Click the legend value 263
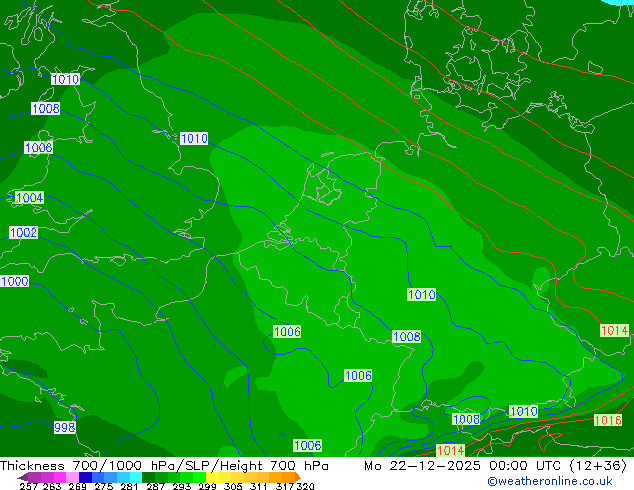Viewport: 634px width, 490px height. click(x=52, y=486)
